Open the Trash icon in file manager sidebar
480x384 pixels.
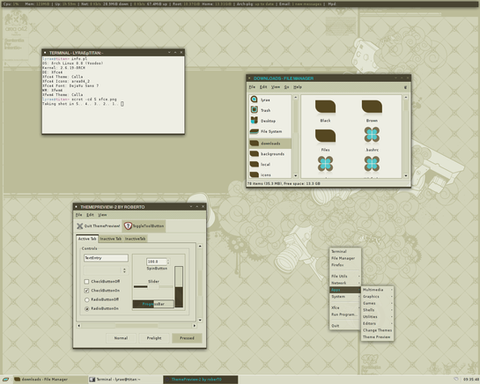(254, 110)
